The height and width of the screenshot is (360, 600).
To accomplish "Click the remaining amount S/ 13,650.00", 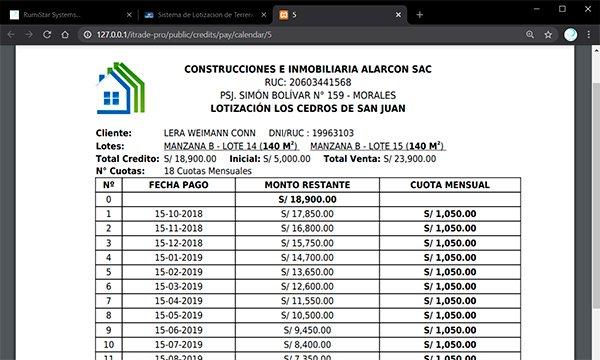I will [307, 272].
